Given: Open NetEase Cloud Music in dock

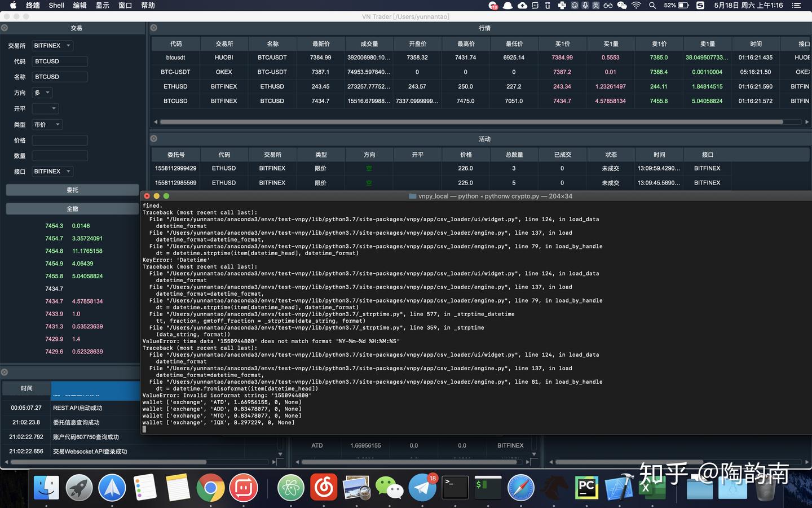Looking at the screenshot, I should (x=324, y=488).
